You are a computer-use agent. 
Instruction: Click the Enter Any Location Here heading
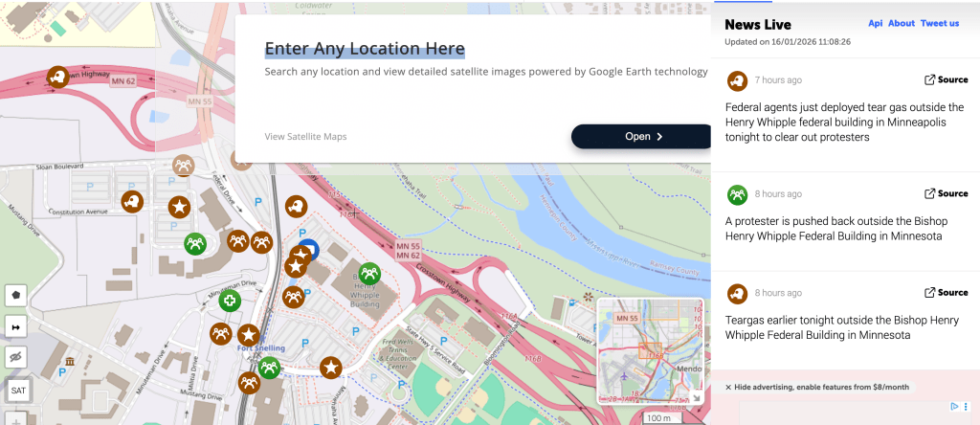coord(365,49)
